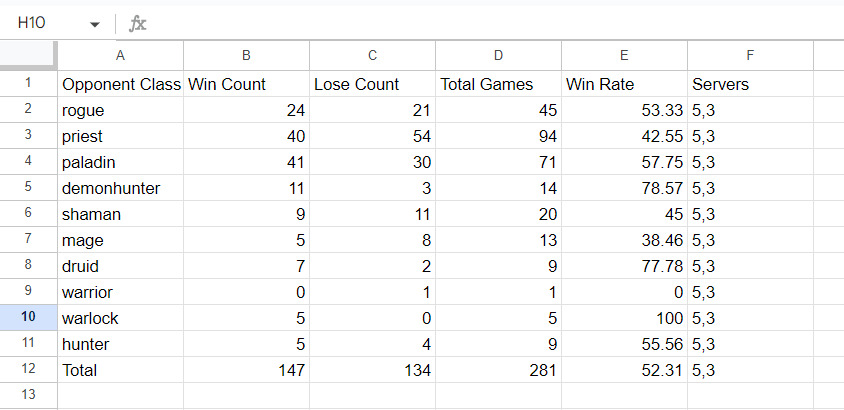This screenshot has height=410, width=844.
Task: Select the demonhunter cell
Action: pyautogui.click(x=121, y=188)
